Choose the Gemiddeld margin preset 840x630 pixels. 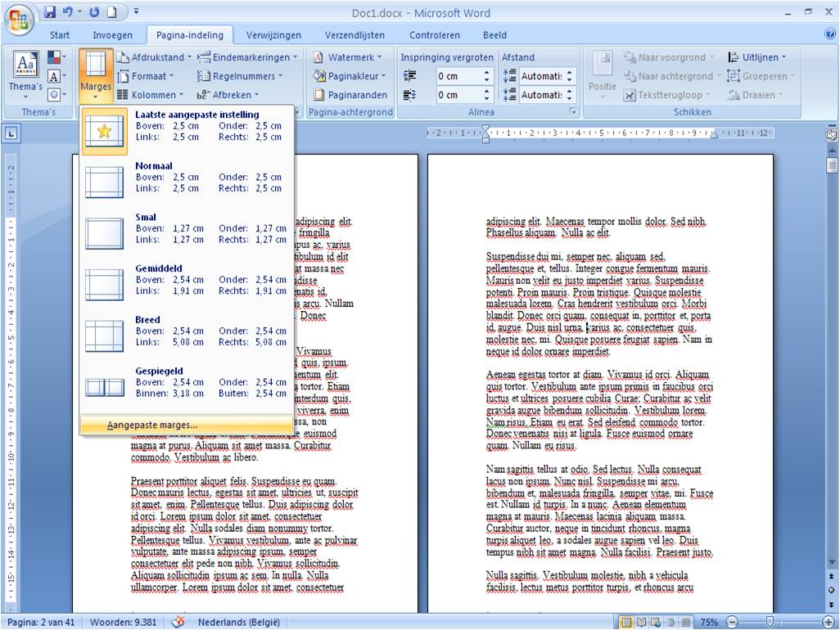click(x=187, y=284)
